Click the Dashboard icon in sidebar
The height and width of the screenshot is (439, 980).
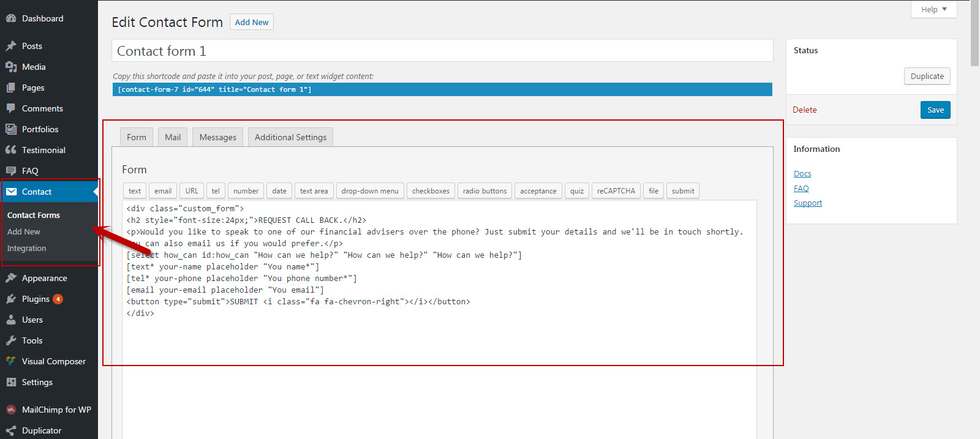click(11, 18)
